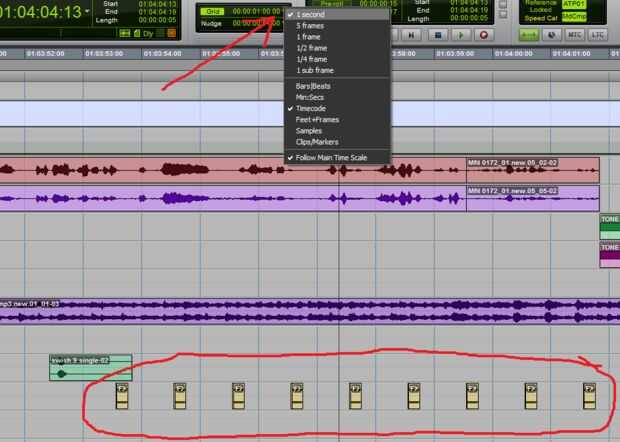Choose 5 frames grid value
This screenshot has width=620, height=442.
click(x=338, y=26)
